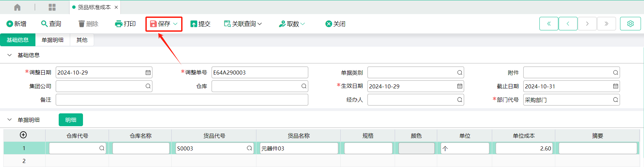Open the home icon page
The height and width of the screenshot is (167, 644).
(17, 7)
